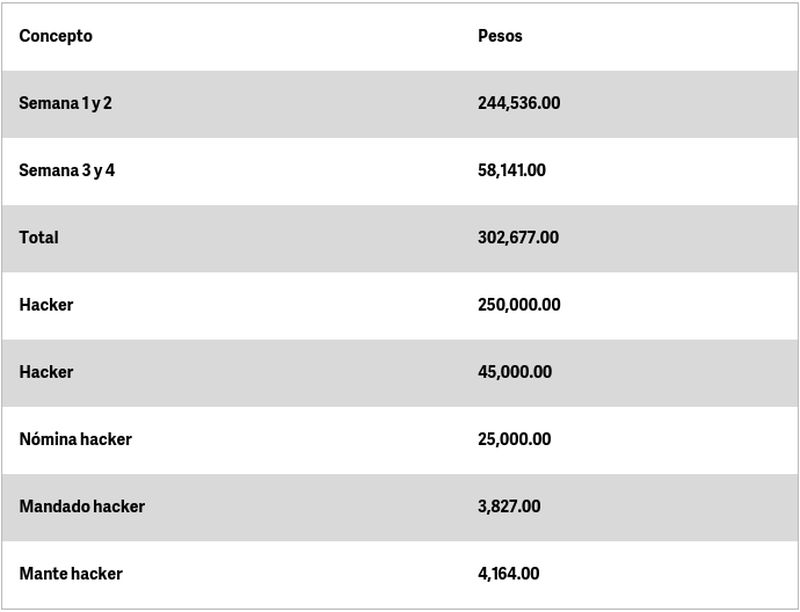800x612 pixels.
Task: Click the amount 244,536.00
Action: (x=518, y=103)
